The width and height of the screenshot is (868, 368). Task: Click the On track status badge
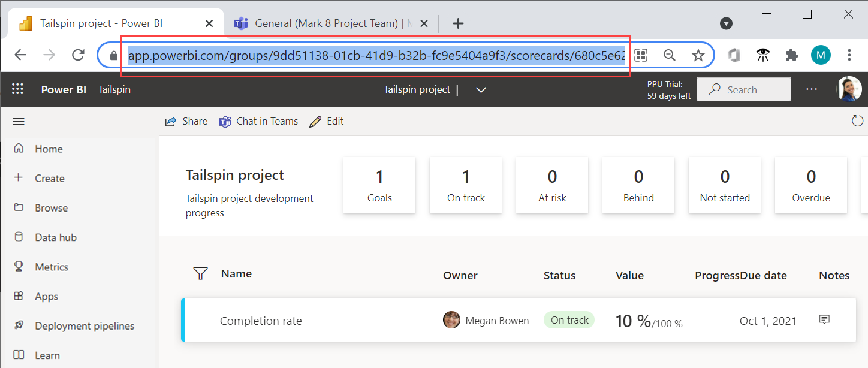[569, 320]
